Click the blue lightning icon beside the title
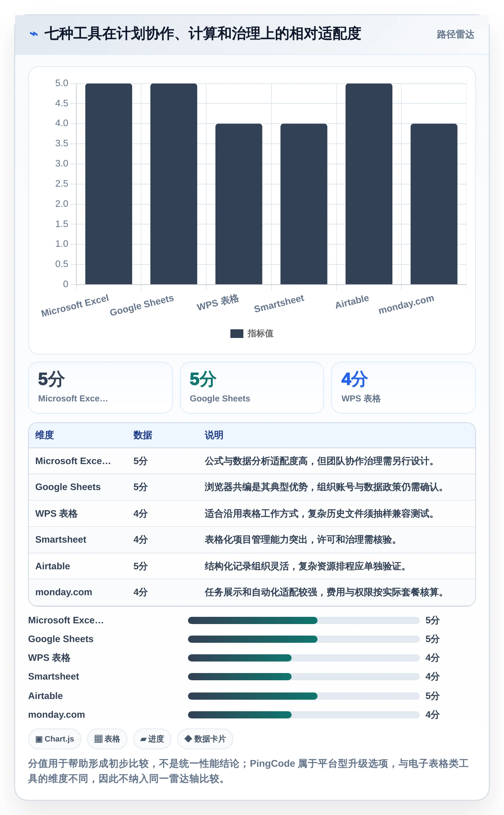504x815 pixels. tap(34, 34)
